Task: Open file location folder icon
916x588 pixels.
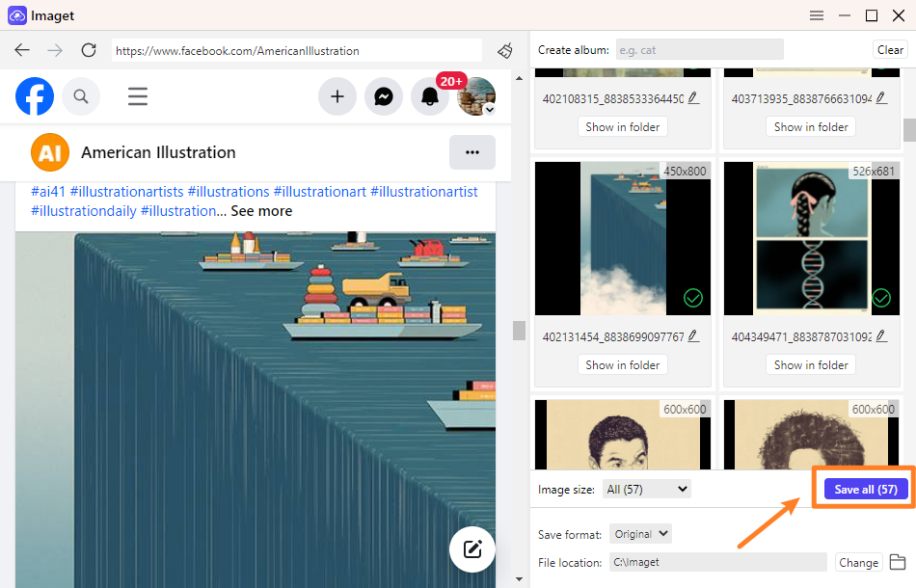Action: (x=897, y=562)
